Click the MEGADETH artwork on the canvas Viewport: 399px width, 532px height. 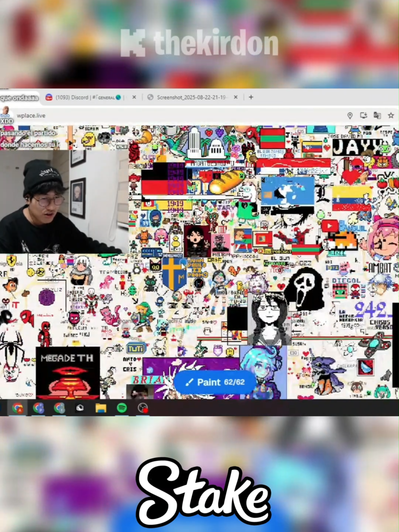[x=68, y=373]
